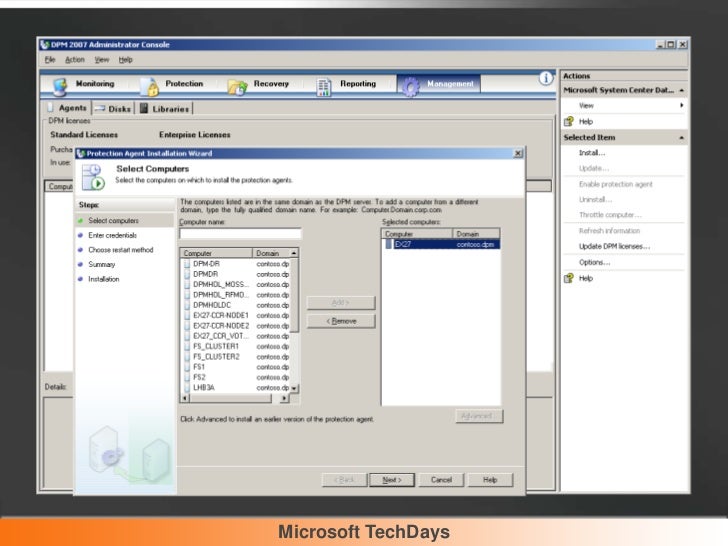Open the Help menu in menu bar

[125, 59]
